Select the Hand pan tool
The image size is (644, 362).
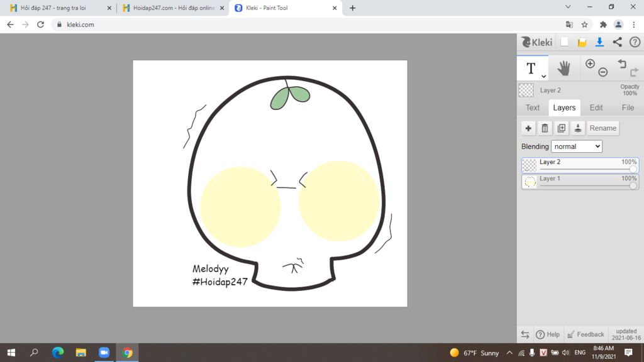564,68
